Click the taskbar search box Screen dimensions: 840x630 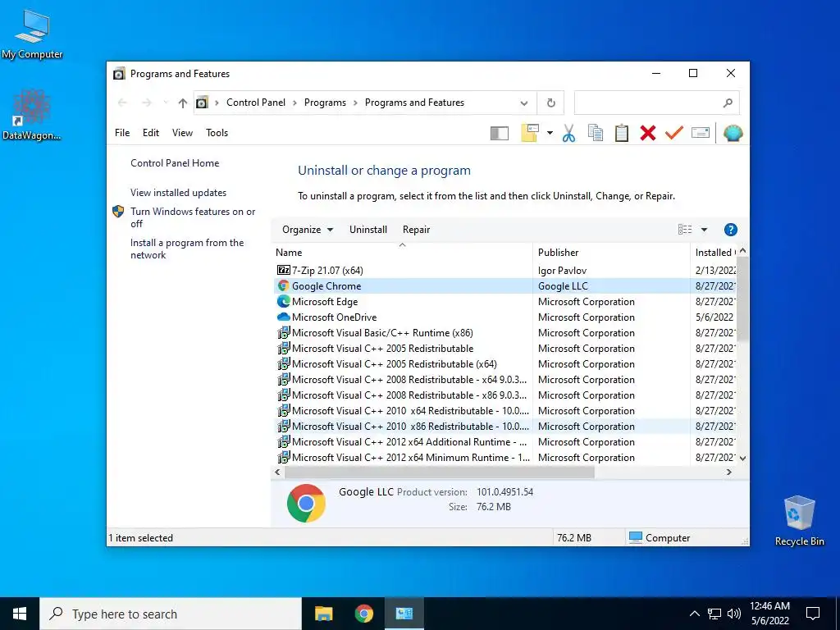pos(171,614)
